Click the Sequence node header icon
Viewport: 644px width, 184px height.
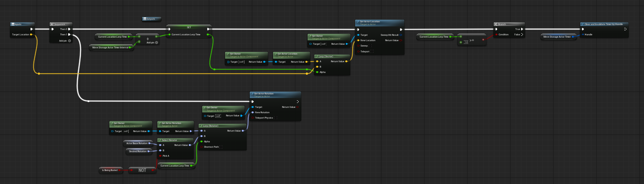tap(52, 24)
